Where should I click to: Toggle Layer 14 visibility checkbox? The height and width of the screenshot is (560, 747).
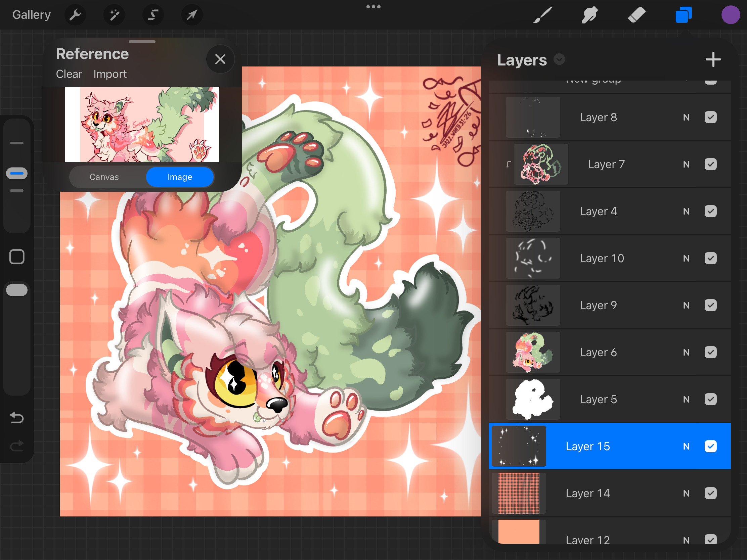[x=710, y=493]
